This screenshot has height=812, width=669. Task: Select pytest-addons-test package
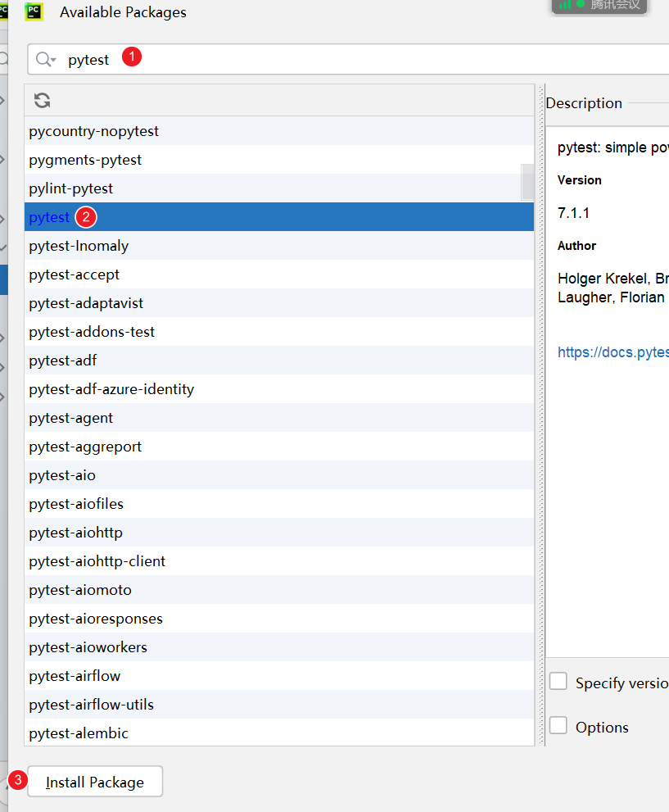[x=279, y=331]
